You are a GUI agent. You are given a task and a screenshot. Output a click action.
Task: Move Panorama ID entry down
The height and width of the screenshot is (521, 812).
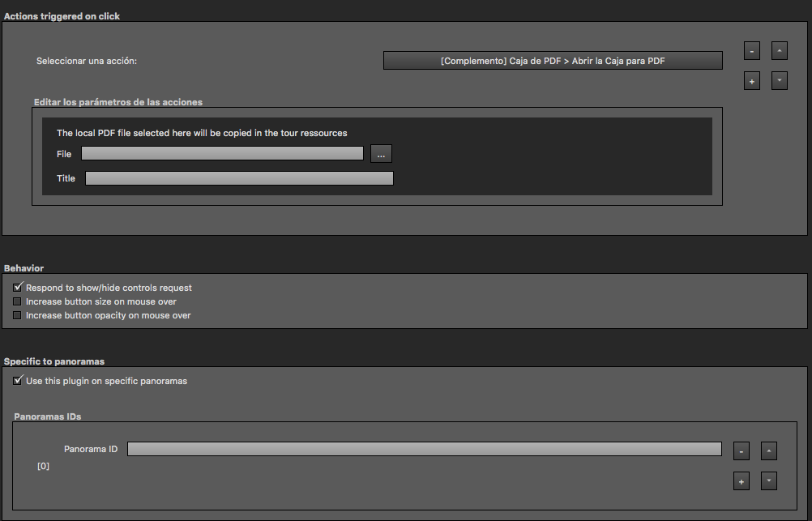[x=768, y=481]
